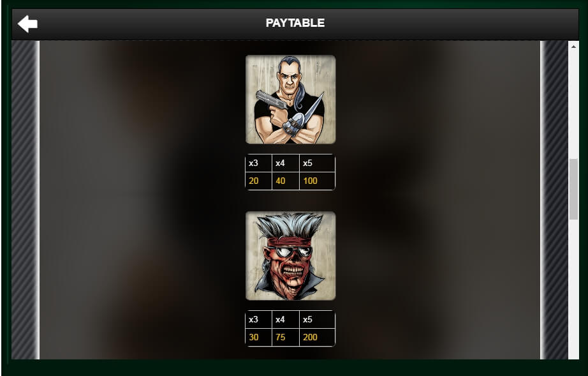Click the gunman's x3 header cell
Viewport: 588px width, 376px height.
click(x=258, y=163)
